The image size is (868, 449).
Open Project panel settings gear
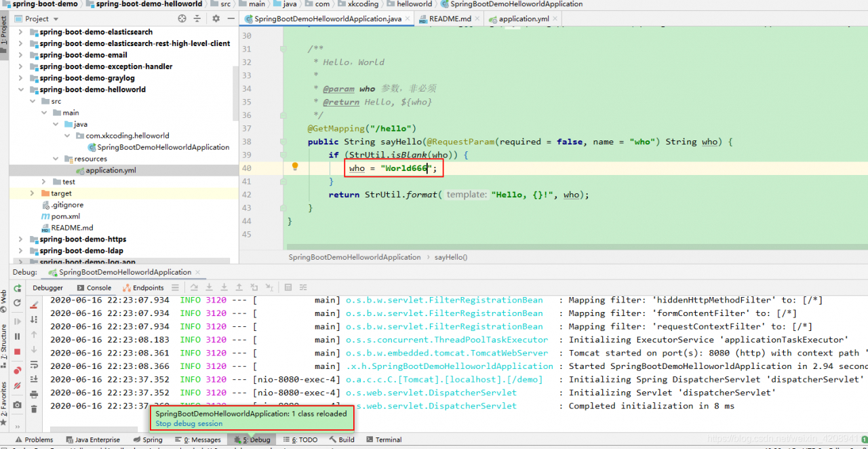[x=216, y=18]
